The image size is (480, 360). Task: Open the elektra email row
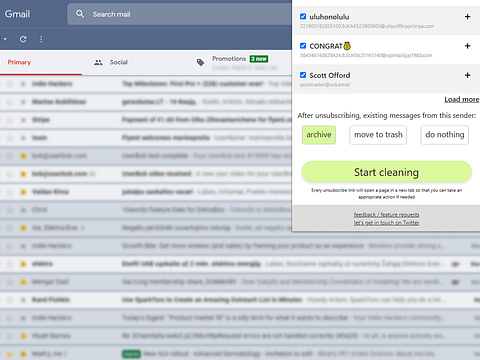pyautogui.click(x=240, y=264)
